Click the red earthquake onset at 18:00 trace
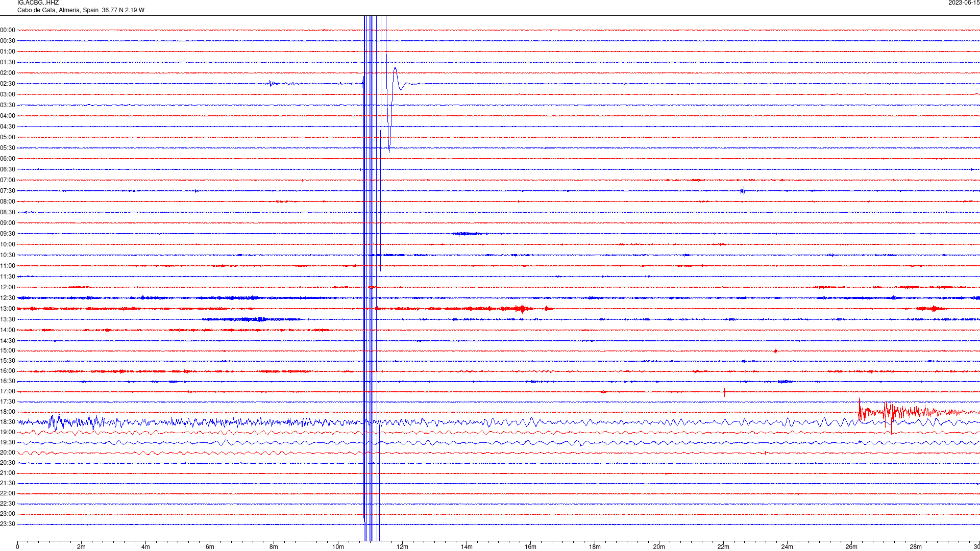Image resolution: width=980 pixels, height=551 pixels. [860, 411]
